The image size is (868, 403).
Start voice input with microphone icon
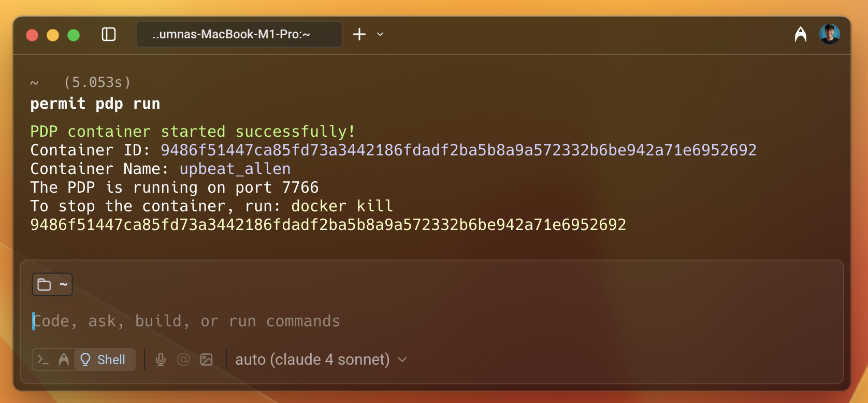pos(161,359)
